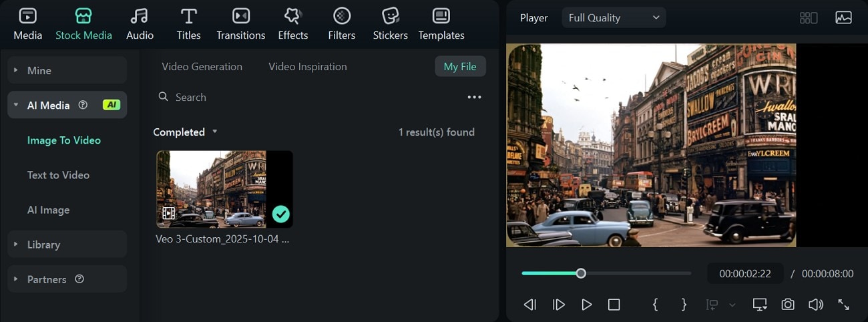Go to the Transitions tab
The width and height of the screenshot is (868, 322).
tap(241, 24)
